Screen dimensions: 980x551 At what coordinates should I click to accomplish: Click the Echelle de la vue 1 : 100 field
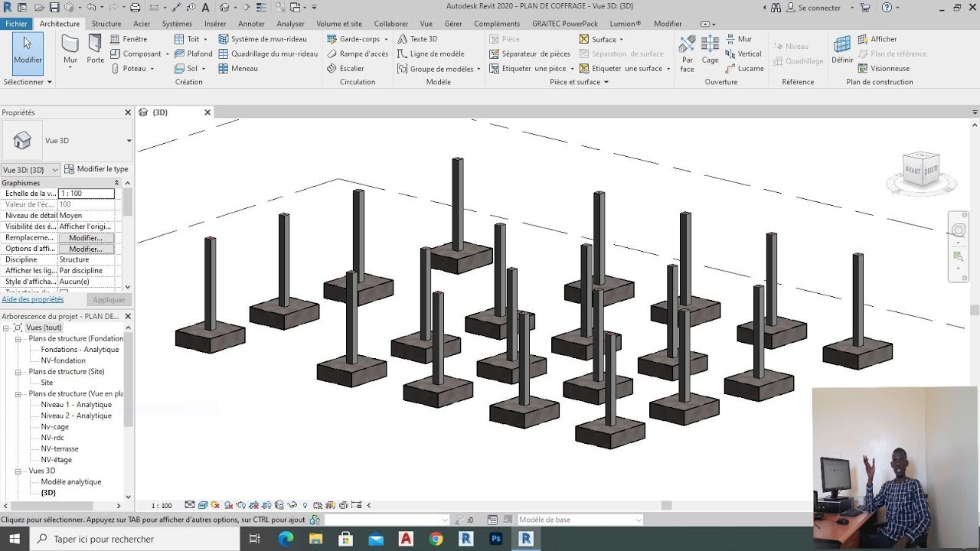(x=86, y=194)
